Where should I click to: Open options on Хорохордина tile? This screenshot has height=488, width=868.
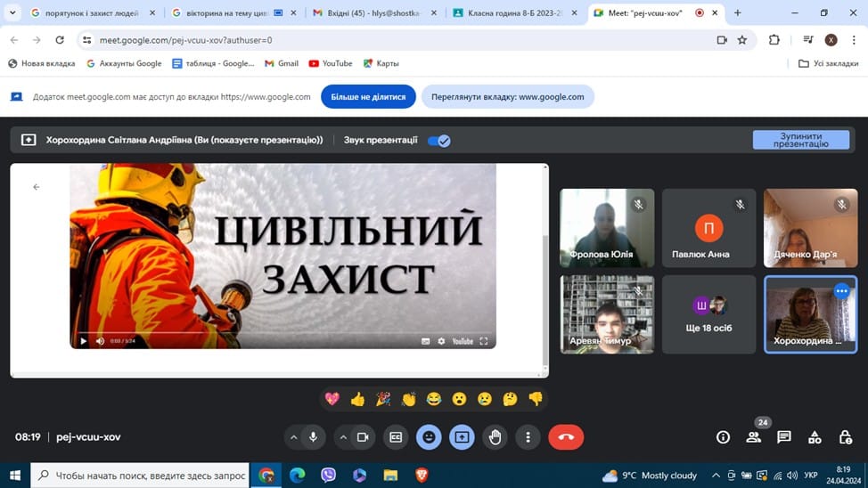point(841,291)
